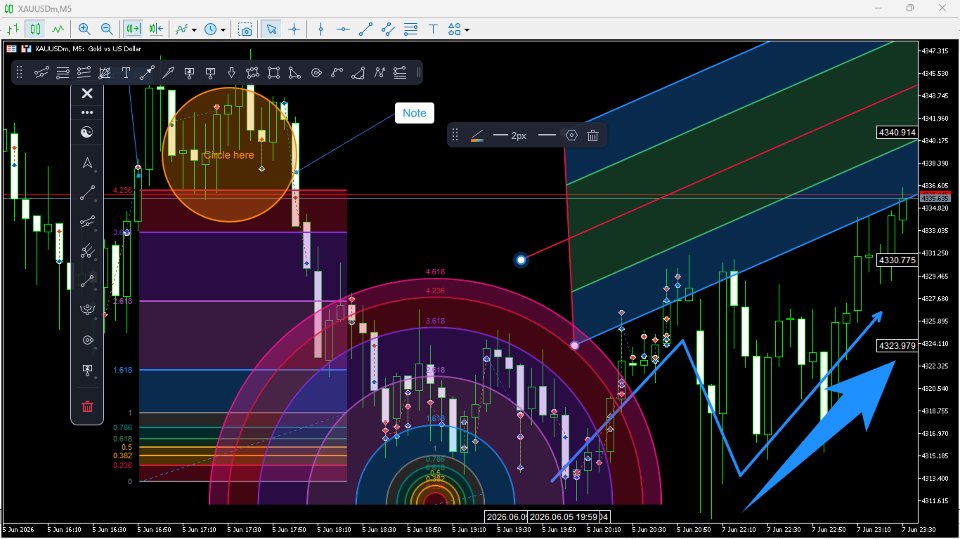The width and height of the screenshot is (960, 539).
Task: Pick the brush pen tool in drawing toolbar
Action: pyautogui.click(x=168, y=73)
